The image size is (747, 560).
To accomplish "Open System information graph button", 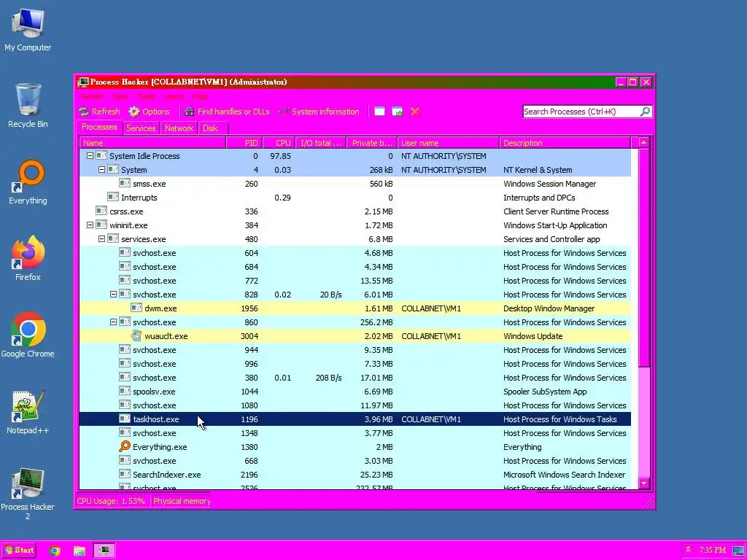I will click(320, 112).
